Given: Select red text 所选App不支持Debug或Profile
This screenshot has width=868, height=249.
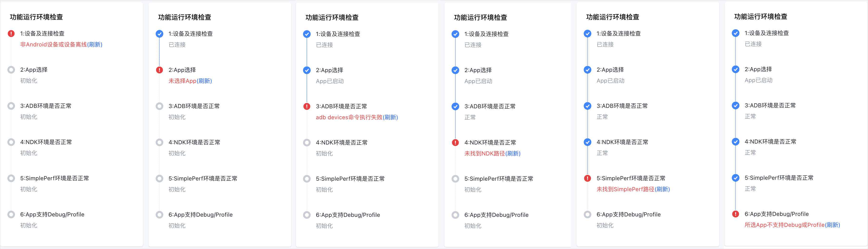Looking at the screenshot, I should pos(784,225).
